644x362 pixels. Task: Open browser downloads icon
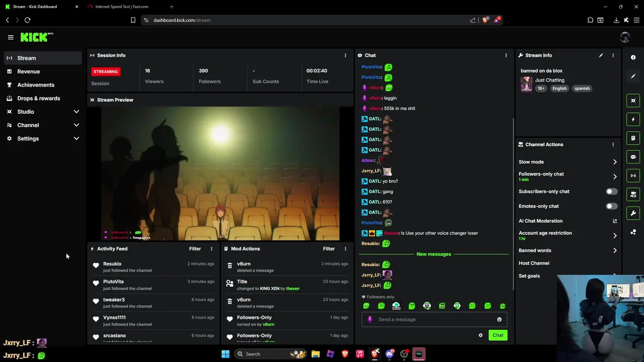pos(616,20)
